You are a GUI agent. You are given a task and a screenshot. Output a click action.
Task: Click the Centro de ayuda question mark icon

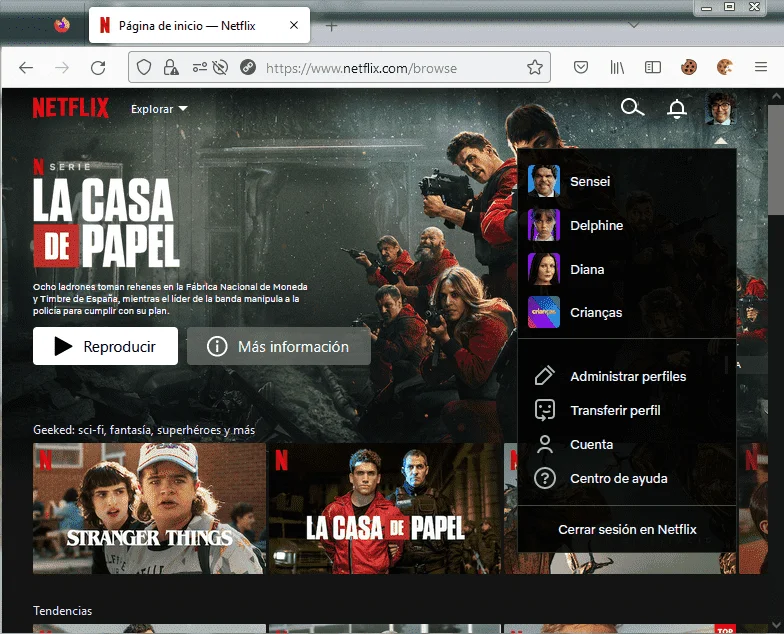tap(544, 478)
